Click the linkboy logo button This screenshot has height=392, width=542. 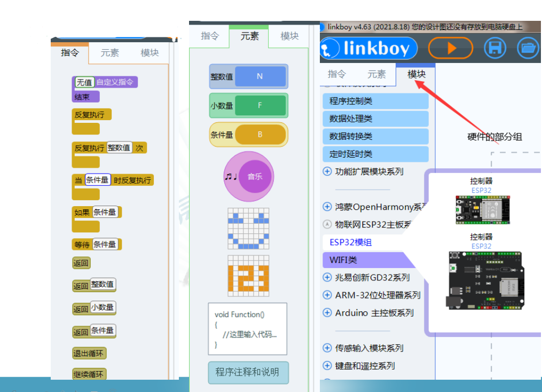pos(368,48)
